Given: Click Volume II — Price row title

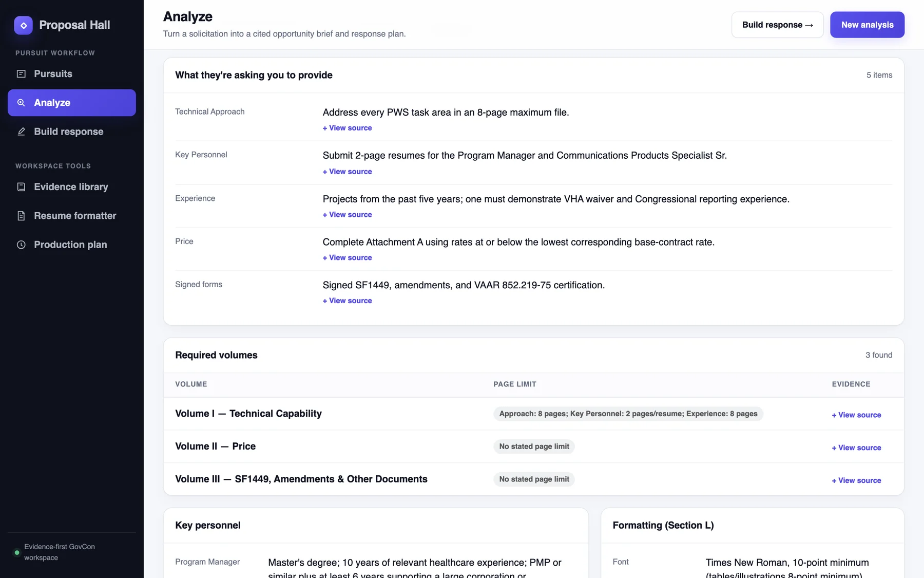Looking at the screenshot, I should click(x=216, y=446).
